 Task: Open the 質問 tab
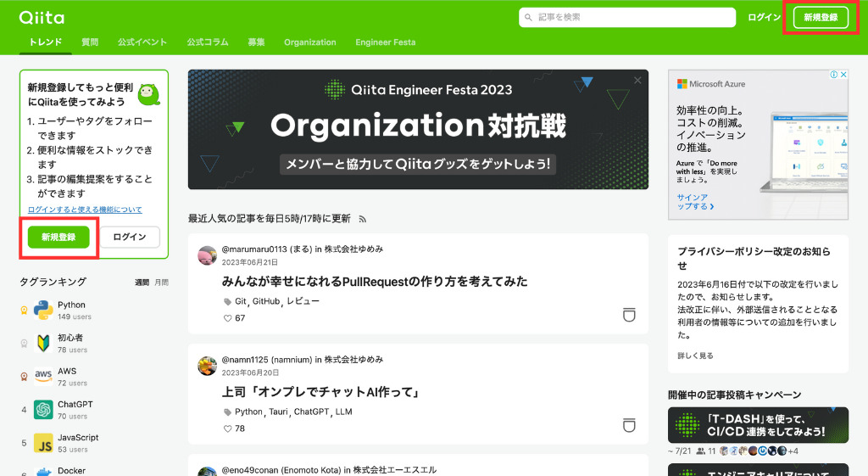(90, 42)
